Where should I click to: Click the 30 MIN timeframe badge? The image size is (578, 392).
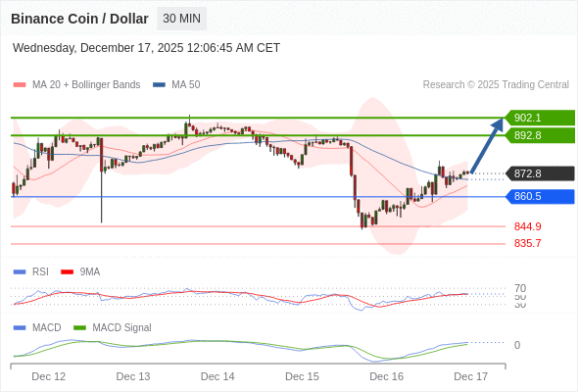(x=182, y=19)
